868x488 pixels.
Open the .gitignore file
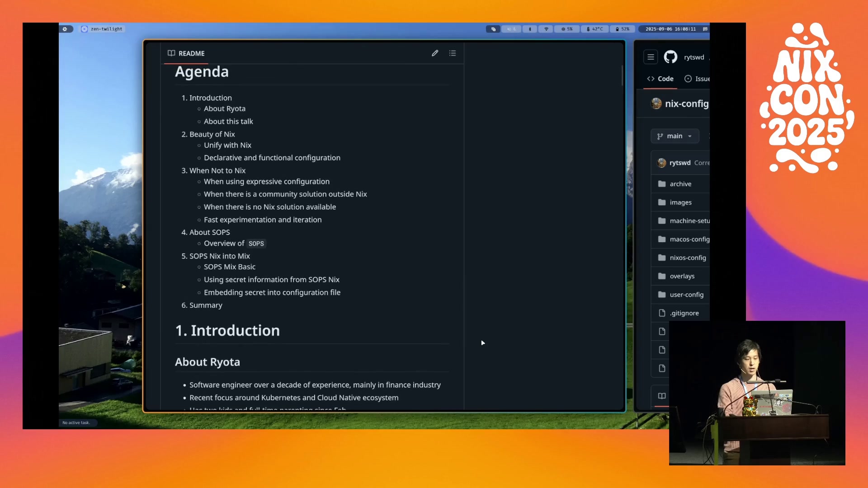point(684,313)
